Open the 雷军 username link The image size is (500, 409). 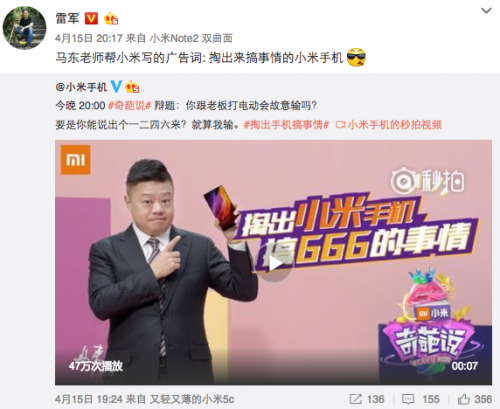(x=67, y=19)
